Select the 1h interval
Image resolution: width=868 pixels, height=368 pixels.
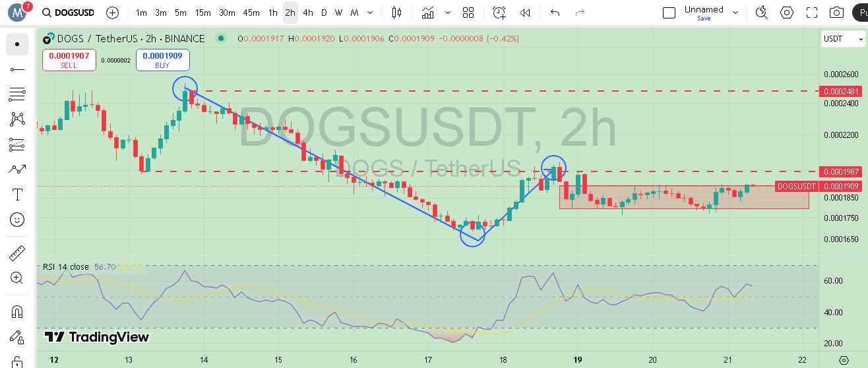click(x=273, y=13)
